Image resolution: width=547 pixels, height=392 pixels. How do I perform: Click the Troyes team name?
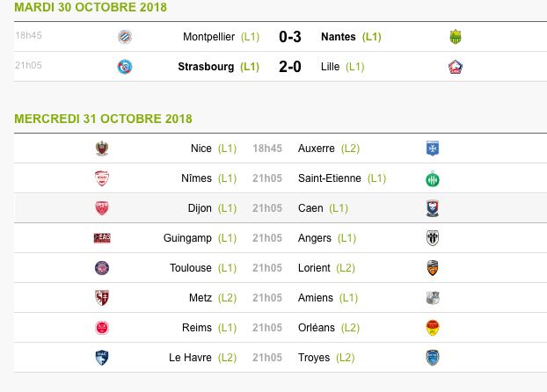(x=314, y=358)
